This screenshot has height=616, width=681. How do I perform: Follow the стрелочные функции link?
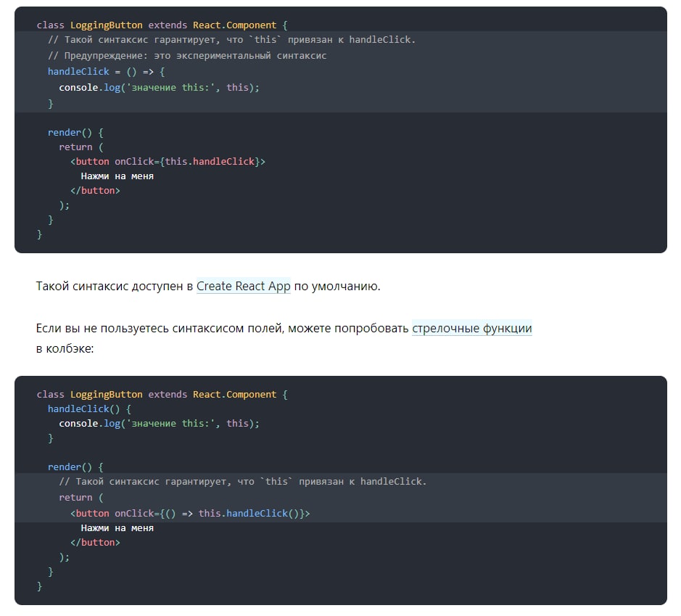[471, 329]
